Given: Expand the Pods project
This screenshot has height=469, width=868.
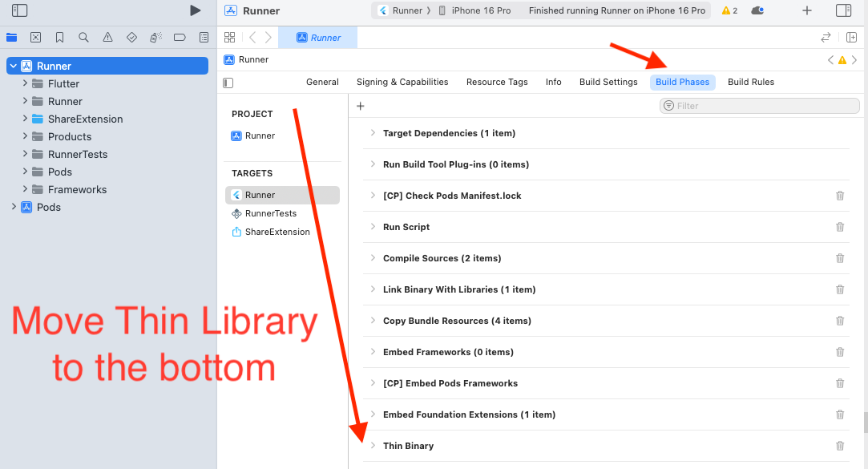Looking at the screenshot, I should (14, 207).
